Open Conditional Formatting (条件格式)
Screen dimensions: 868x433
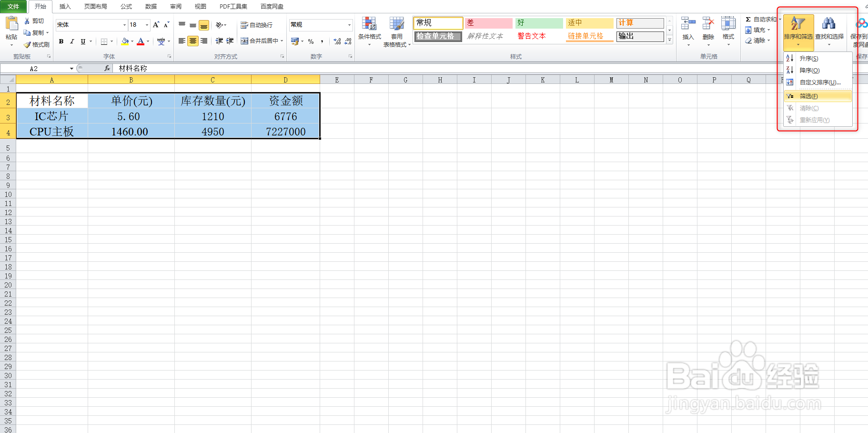(369, 31)
